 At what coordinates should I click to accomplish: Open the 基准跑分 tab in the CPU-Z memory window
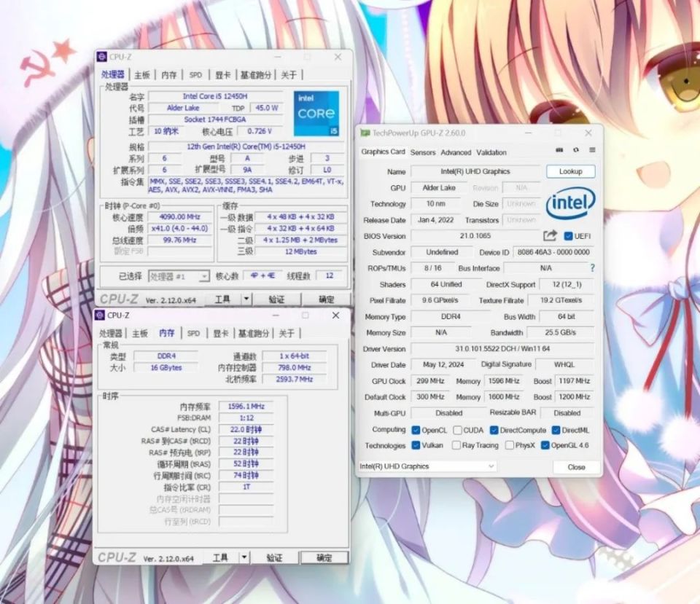(x=254, y=333)
